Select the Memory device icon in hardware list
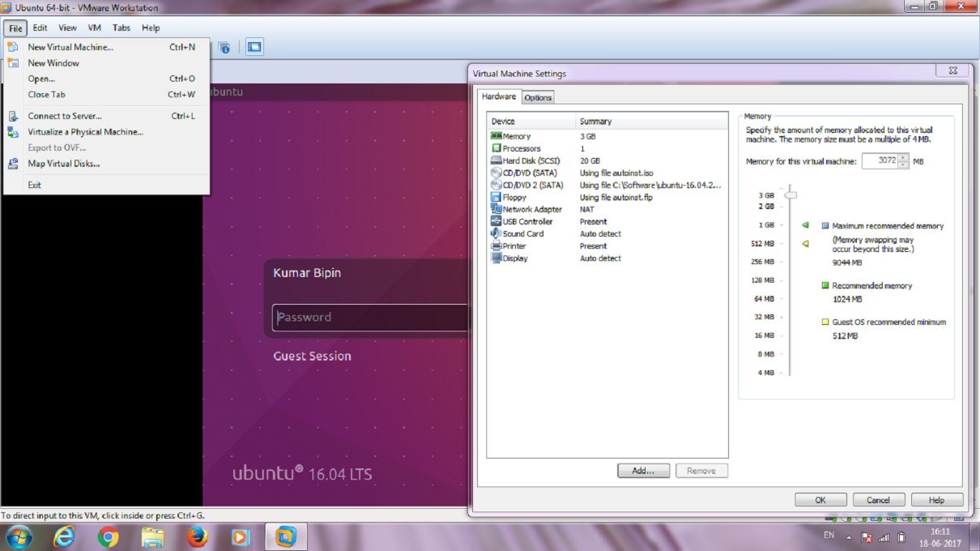Image resolution: width=980 pixels, height=551 pixels. pyautogui.click(x=496, y=136)
